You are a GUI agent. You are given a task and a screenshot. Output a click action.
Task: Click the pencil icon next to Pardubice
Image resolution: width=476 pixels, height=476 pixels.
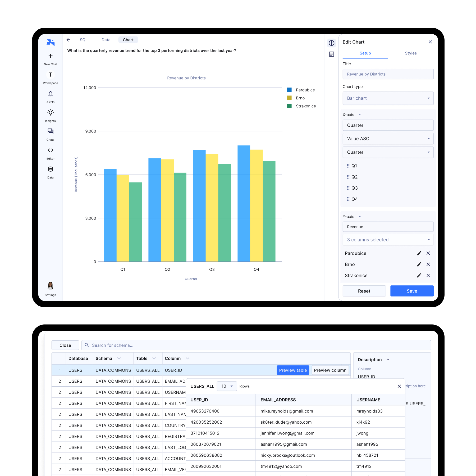419,253
